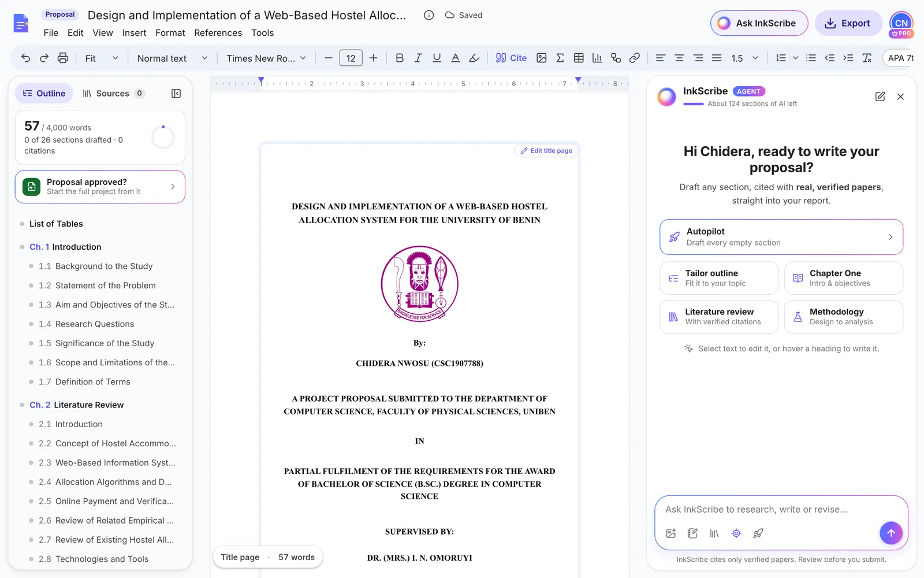Image resolution: width=924 pixels, height=578 pixels.
Task: Open the Fit zoom dropdown
Action: (x=102, y=58)
